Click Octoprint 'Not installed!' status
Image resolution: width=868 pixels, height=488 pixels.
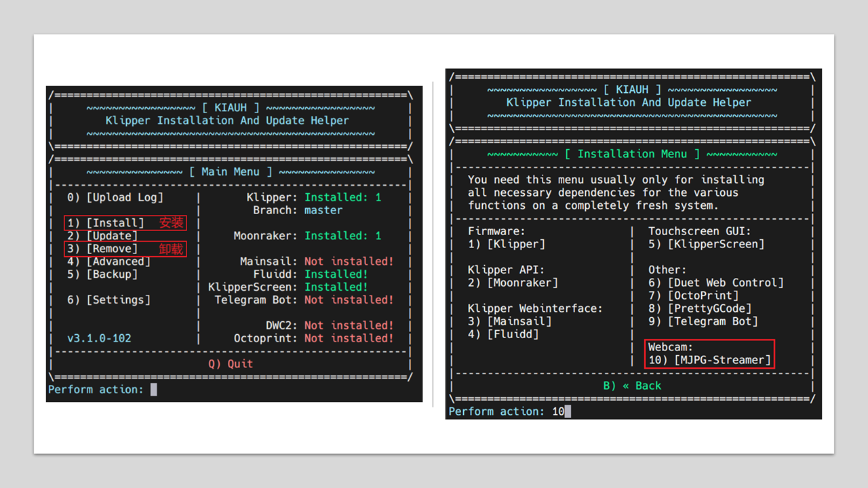349,338
